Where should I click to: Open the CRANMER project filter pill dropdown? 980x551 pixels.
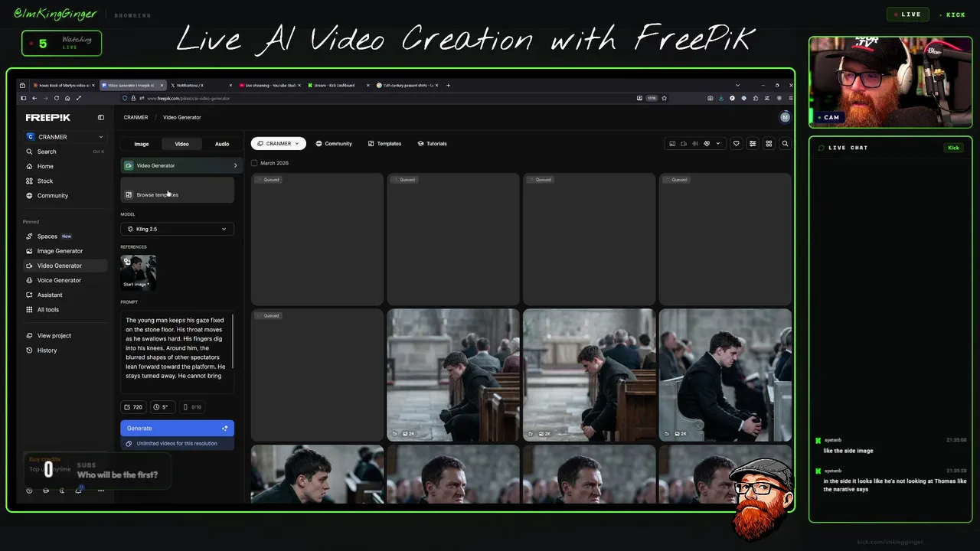pos(278,143)
